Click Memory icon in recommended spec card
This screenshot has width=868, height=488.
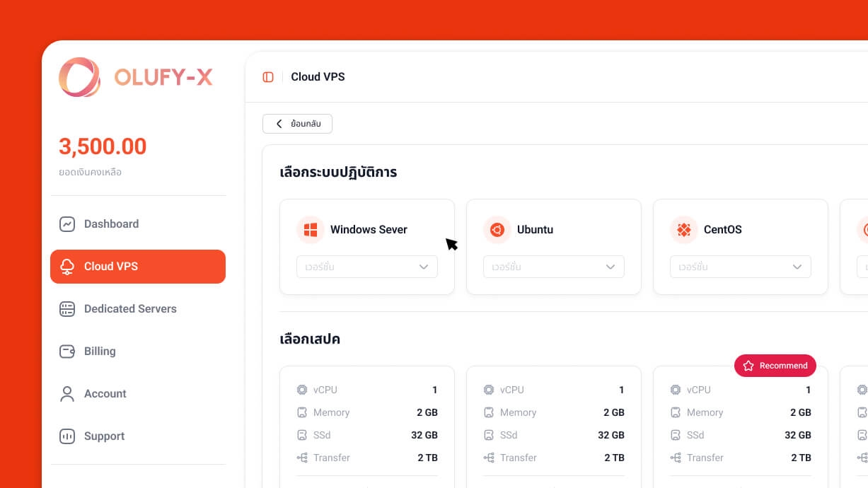[x=676, y=412]
